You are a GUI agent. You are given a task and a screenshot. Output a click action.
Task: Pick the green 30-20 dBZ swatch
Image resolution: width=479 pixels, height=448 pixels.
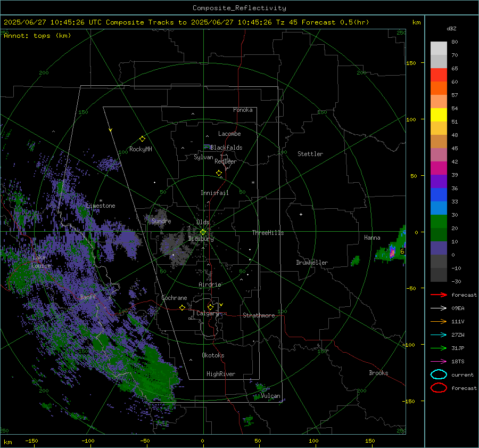coord(439,222)
